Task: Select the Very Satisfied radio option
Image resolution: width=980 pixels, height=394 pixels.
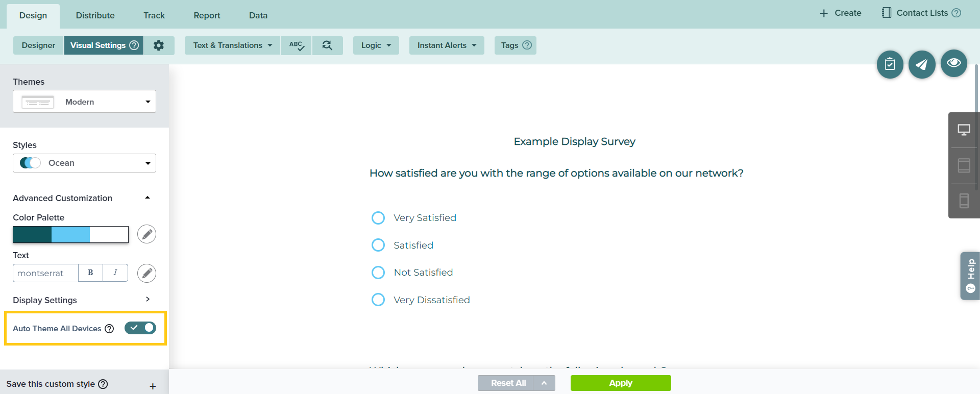Action: coord(378,218)
